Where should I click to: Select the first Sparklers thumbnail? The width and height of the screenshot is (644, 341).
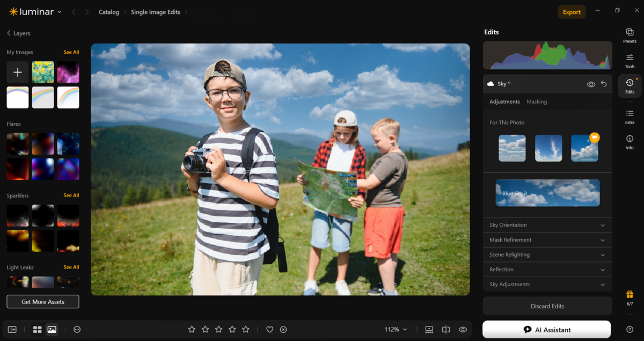click(x=18, y=215)
